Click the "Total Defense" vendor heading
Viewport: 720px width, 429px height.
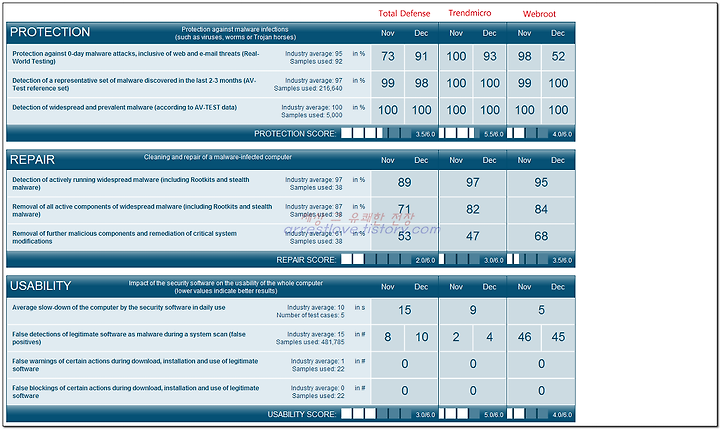(404, 13)
